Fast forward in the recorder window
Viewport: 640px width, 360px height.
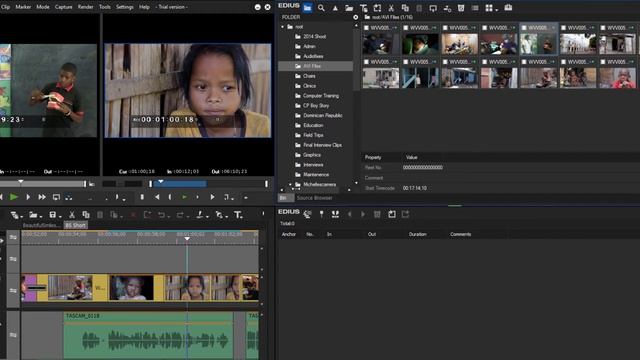point(212,197)
